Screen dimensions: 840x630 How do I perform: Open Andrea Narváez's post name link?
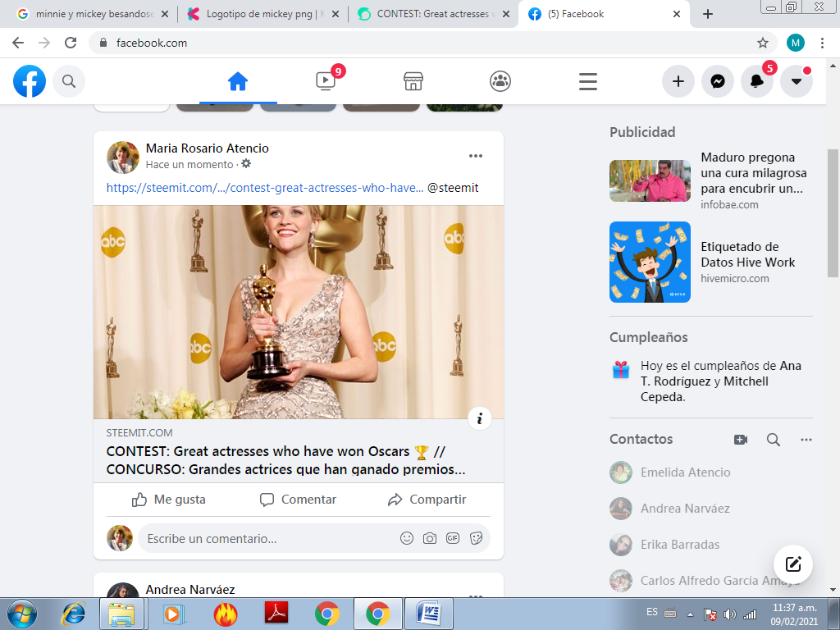click(x=190, y=590)
